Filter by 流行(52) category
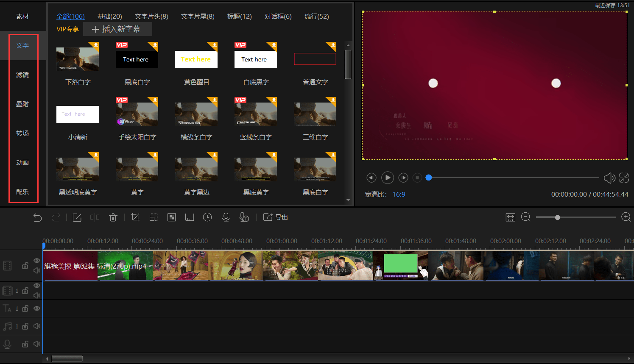Viewport: 634px width, 364px height. coord(317,16)
